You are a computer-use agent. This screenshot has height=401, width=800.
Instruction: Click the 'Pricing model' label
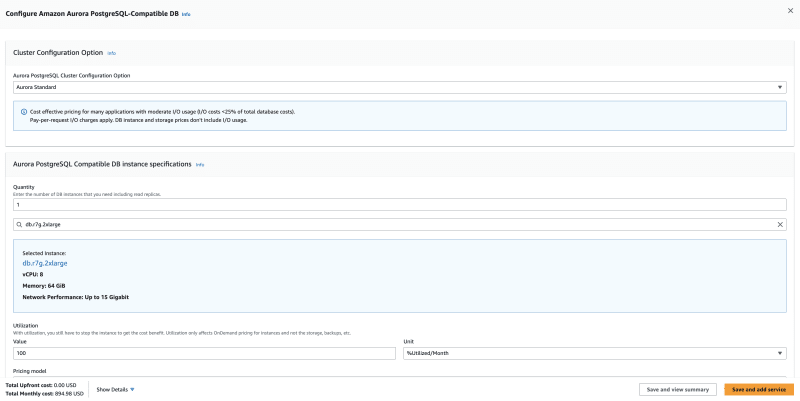point(30,371)
